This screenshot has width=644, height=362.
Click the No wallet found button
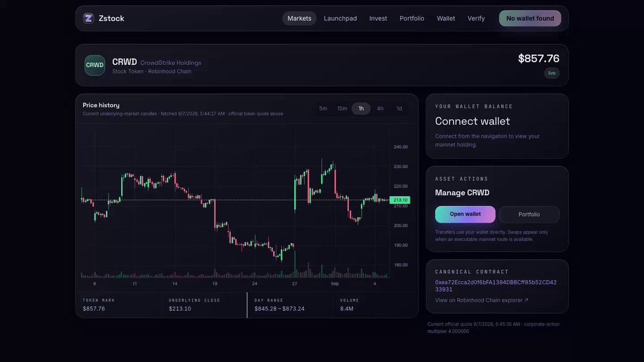click(x=530, y=18)
